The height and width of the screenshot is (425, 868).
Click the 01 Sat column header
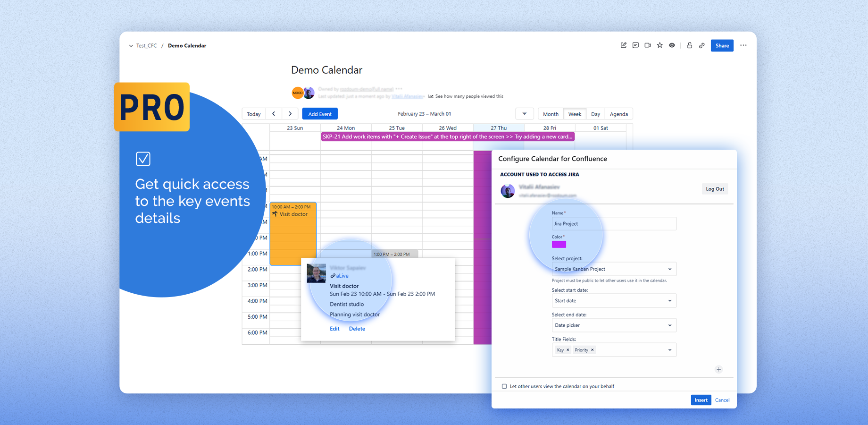coord(601,128)
